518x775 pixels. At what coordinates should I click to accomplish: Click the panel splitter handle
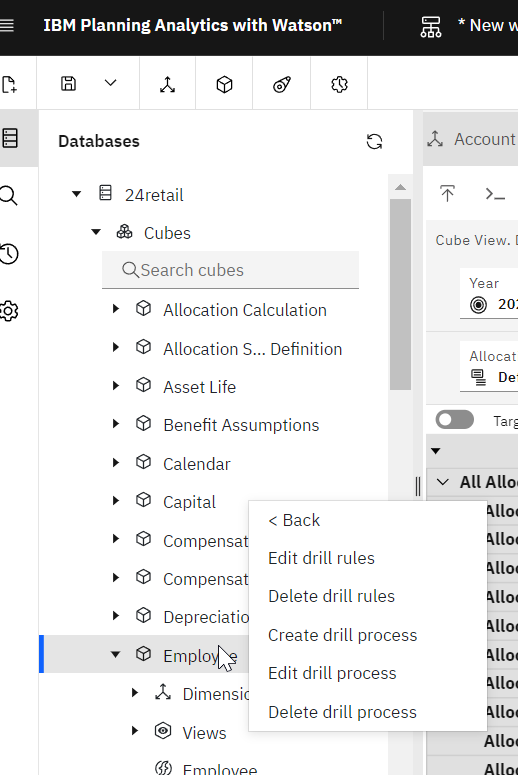[418, 486]
